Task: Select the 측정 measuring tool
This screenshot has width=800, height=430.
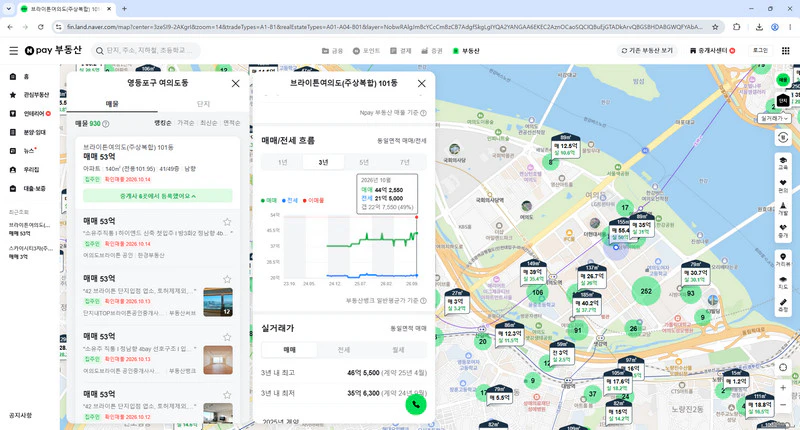Action: tap(783, 305)
